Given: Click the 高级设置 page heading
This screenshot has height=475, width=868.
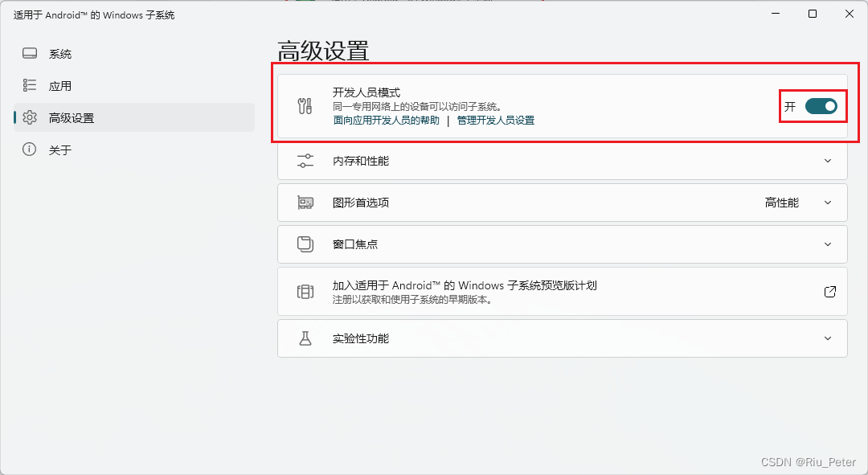Looking at the screenshot, I should point(323,51).
